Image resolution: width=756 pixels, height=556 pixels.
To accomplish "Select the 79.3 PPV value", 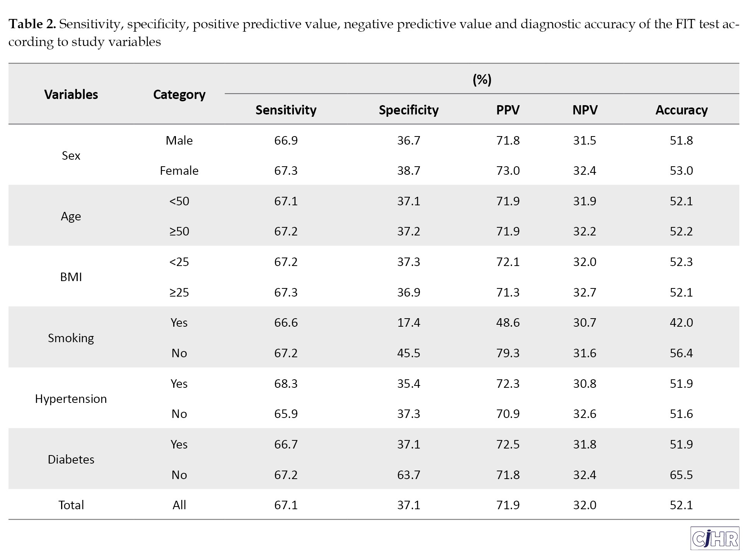I will pyautogui.click(x=508, y=353).
